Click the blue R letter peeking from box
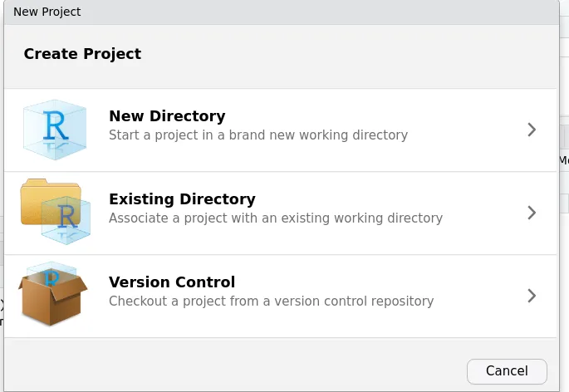The width and height of the screenshot is (569, 392). [52, 277]
